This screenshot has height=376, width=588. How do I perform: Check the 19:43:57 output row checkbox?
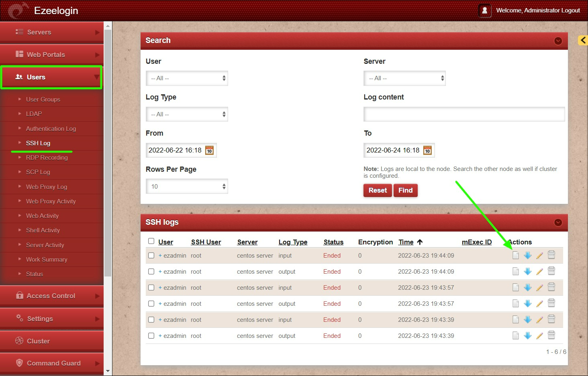pos(151,303)
